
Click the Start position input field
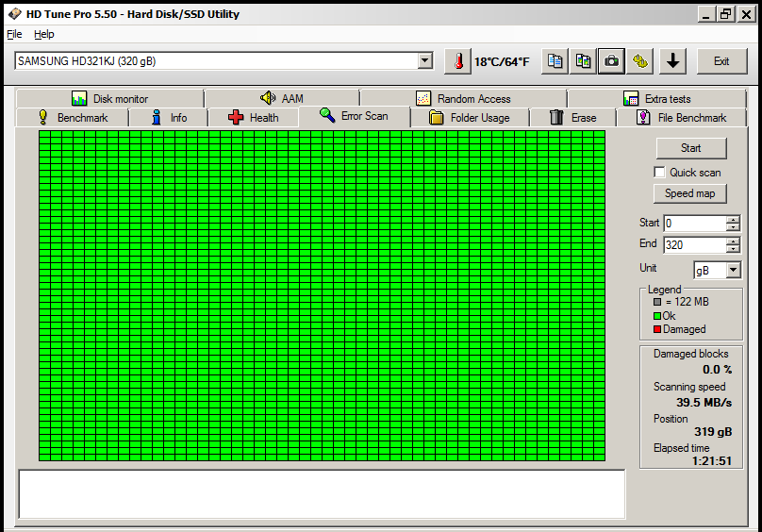695,224
